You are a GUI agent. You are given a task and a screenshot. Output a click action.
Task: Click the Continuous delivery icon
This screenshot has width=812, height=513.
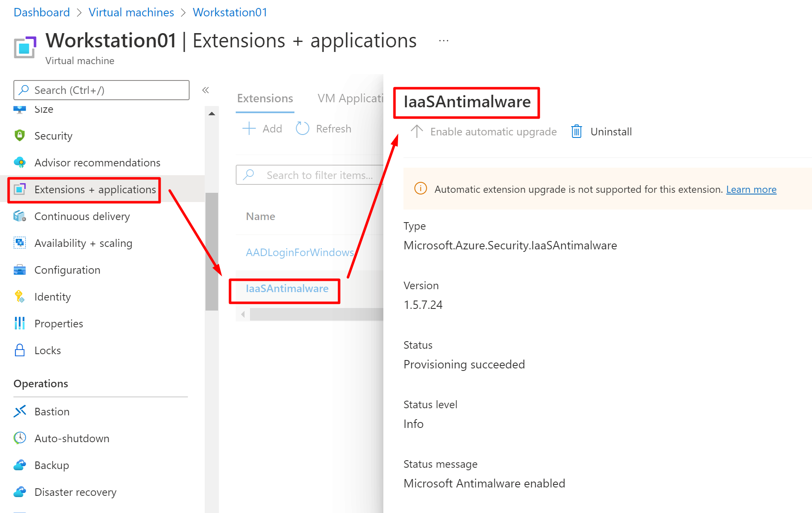[x=20, y=216]
